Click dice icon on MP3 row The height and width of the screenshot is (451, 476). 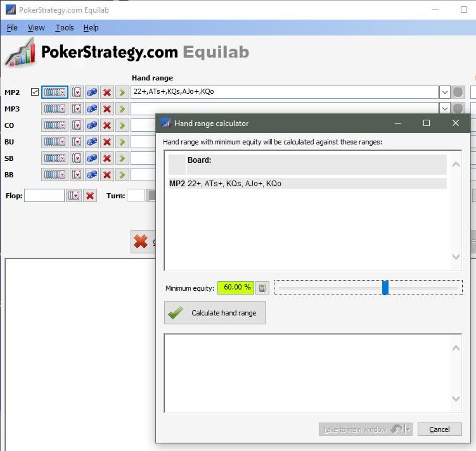coord(92,108)
